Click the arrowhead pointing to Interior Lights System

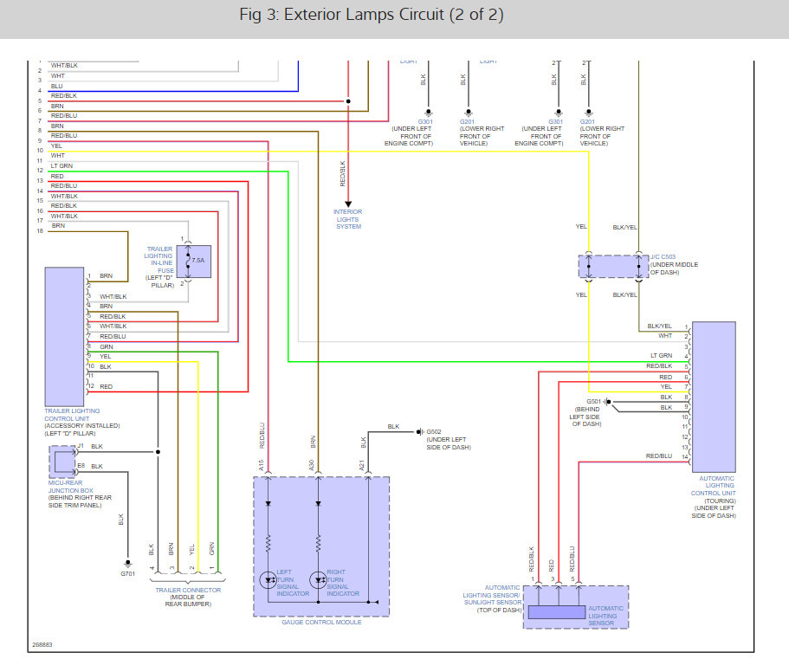(347, 204)
